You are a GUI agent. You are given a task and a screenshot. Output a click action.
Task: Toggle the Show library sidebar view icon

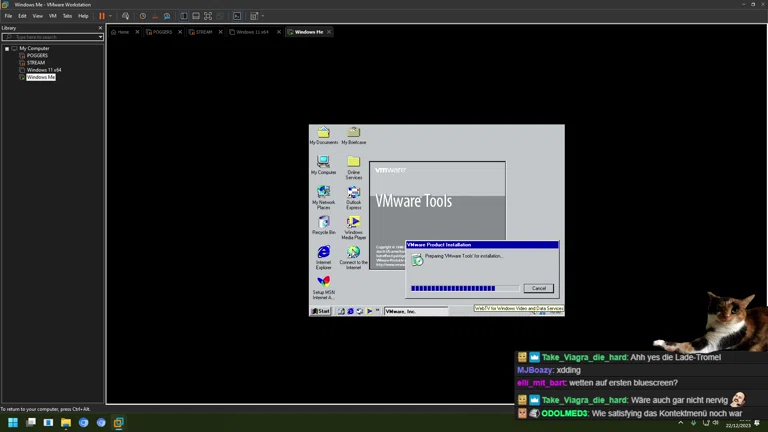pyautogui.click(x=184, y=16)
